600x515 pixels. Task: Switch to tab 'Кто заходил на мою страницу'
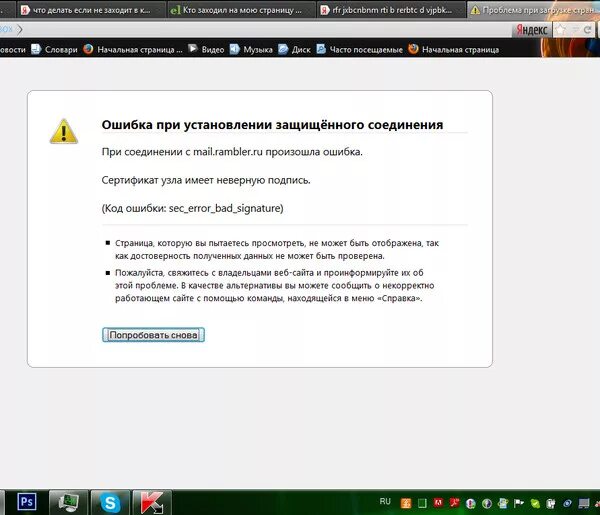point(242,10)
